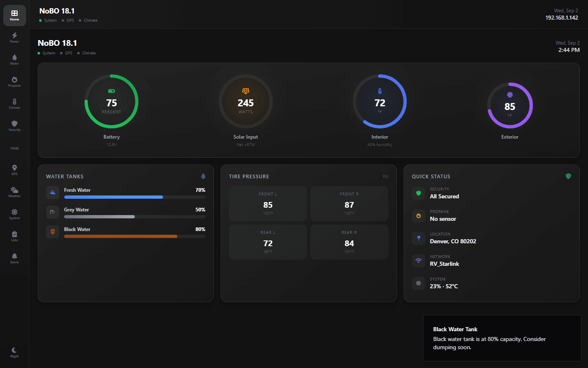The width and height of the screenshot is (588, 368).
Task: Click the Grey Water level bar
Action: (135, 217)
